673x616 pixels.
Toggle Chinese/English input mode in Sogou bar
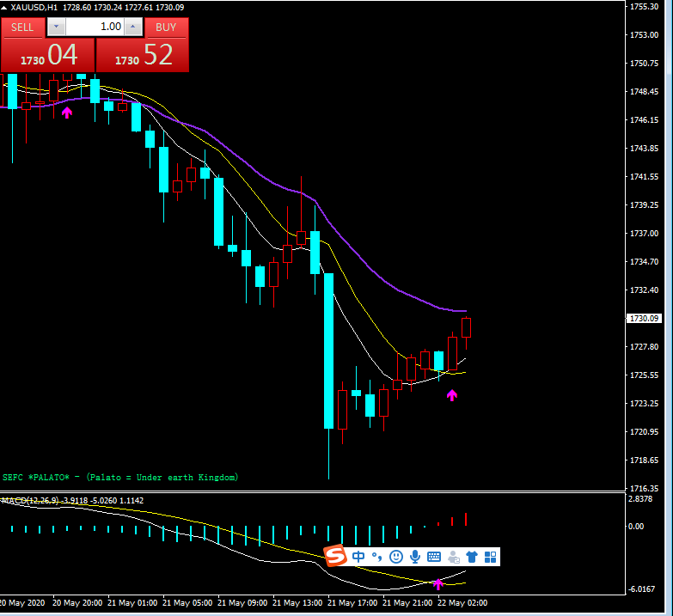point(358,557)
